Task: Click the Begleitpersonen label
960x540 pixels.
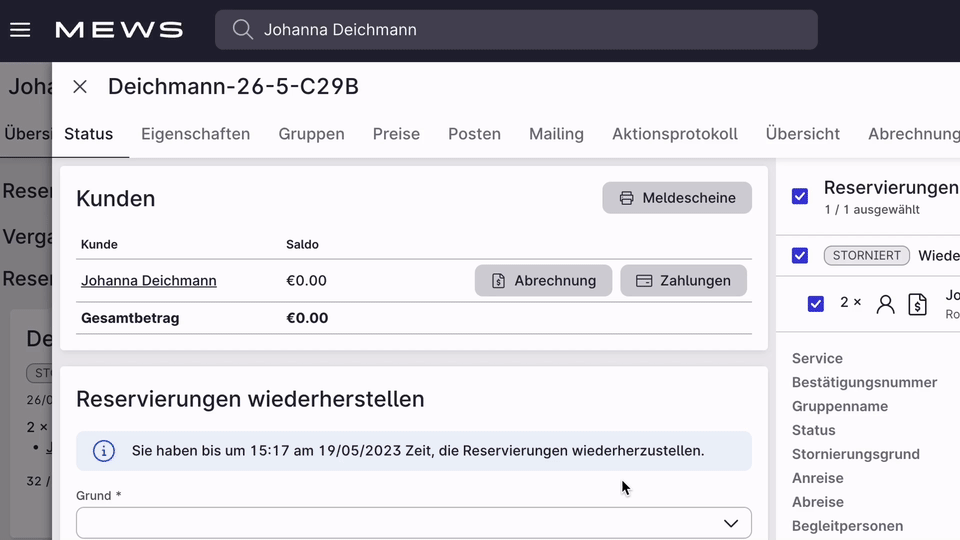Action: pos(847,526)
